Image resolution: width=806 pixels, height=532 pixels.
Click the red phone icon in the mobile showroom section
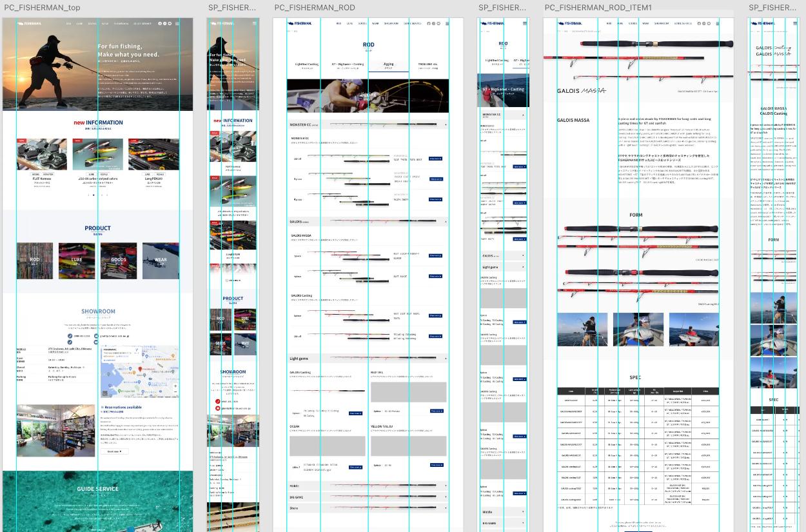tap(217, 401)
